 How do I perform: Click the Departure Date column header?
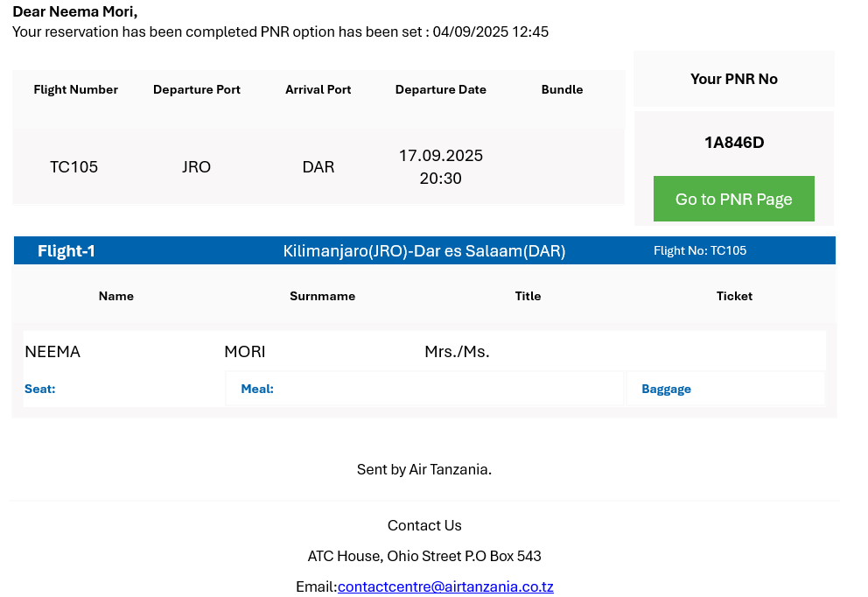coord(440,89)
